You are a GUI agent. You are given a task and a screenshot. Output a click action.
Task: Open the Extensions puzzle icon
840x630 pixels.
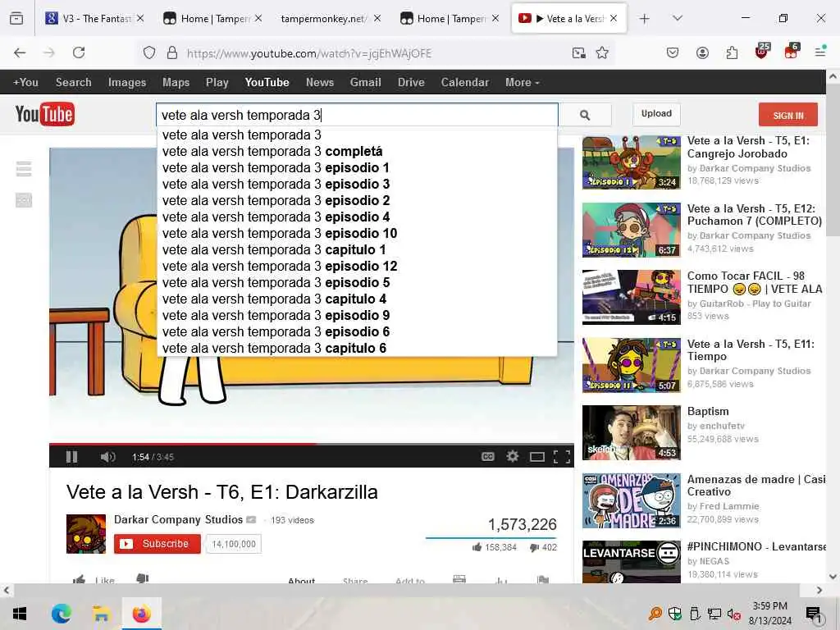pyautogui.click(x=732, y=52)
